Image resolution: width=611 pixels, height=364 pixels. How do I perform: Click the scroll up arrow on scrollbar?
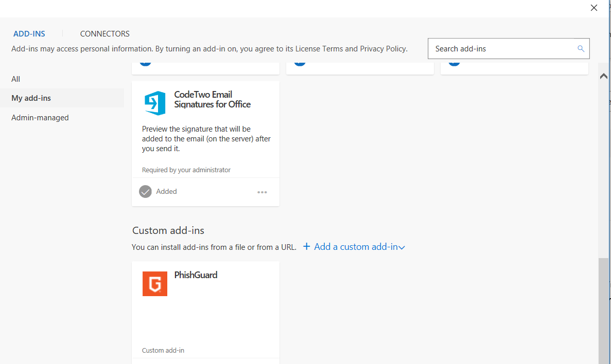[x=604, y=76]
